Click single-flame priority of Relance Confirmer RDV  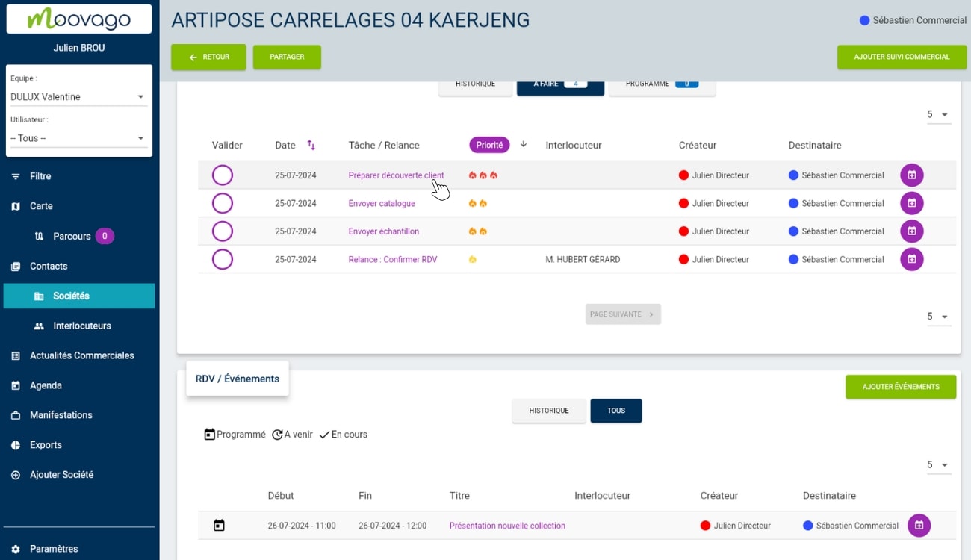(473, 260)
